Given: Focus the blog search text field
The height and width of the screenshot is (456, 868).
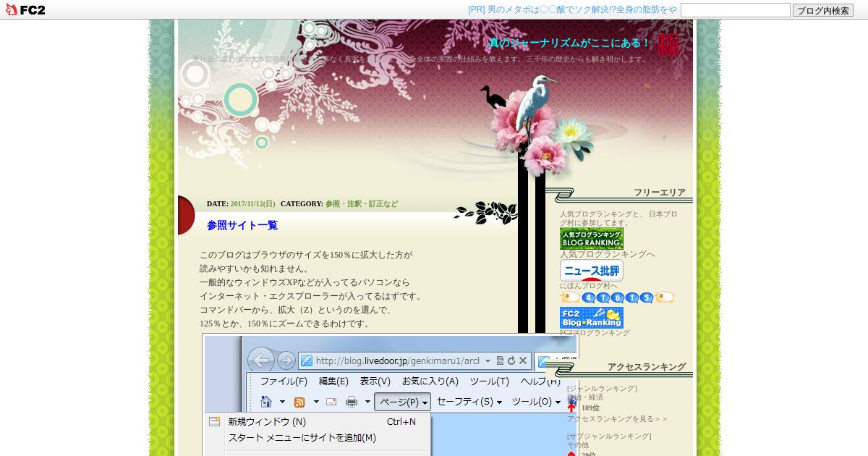Looking at the screenshot, I should 736,10.
